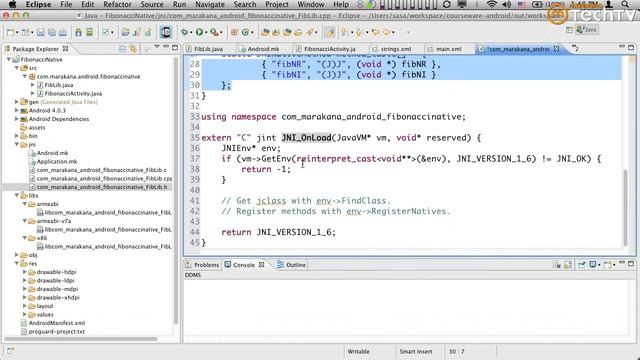Image resolution: width=640 pixels, height=360 pixels.
Task: Open dropdown next to Debug button
Action: pyautogui.click(x=191, y=32)
